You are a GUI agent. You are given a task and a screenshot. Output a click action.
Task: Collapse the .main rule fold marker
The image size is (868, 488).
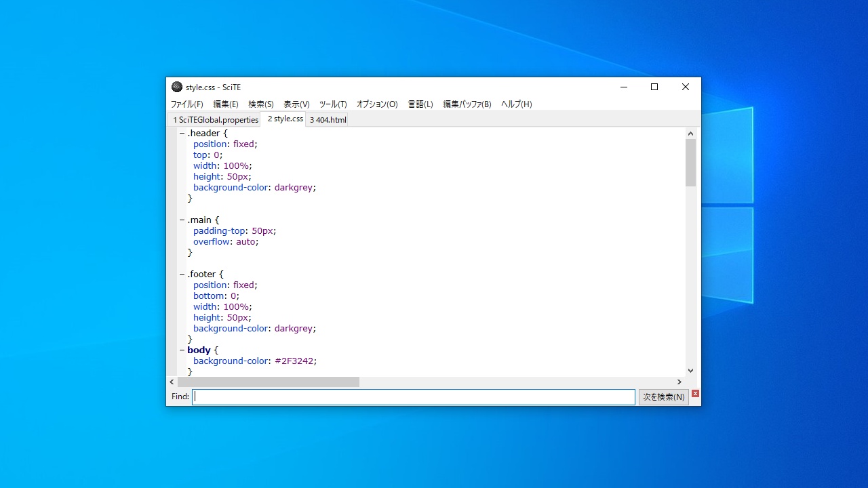click(182, 220)
